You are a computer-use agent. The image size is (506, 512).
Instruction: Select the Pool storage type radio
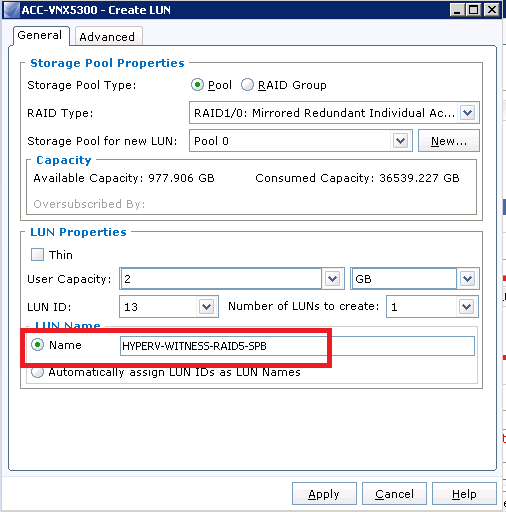click(197, 85)
